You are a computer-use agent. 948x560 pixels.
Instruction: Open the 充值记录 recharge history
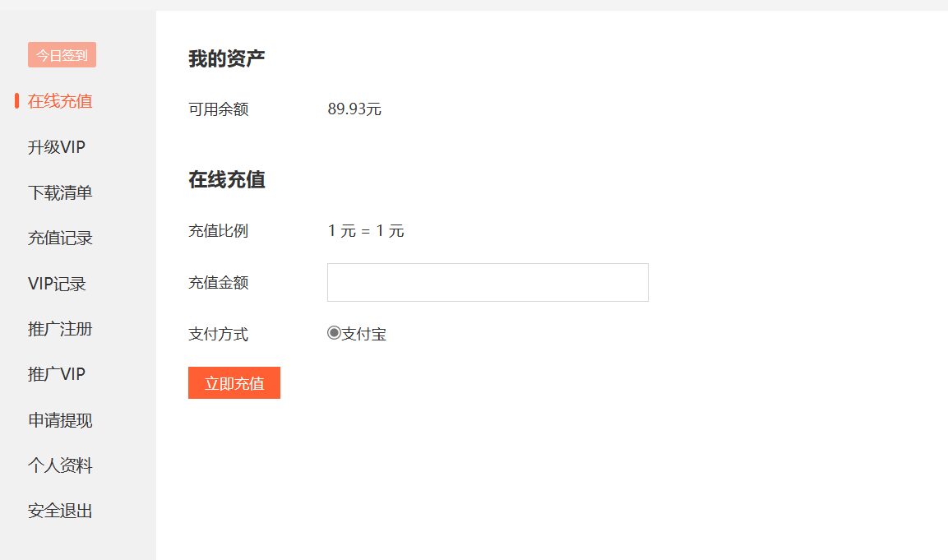pos(60,237)
